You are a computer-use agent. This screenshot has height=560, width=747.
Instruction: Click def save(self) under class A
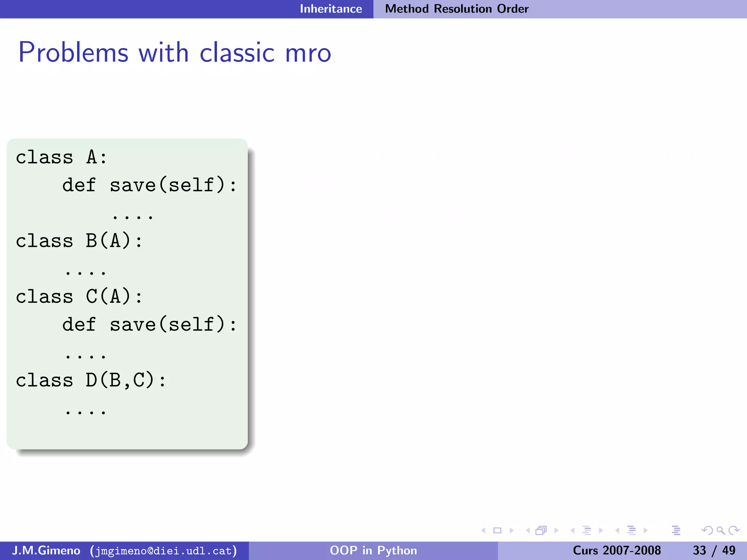pos(150,185)
